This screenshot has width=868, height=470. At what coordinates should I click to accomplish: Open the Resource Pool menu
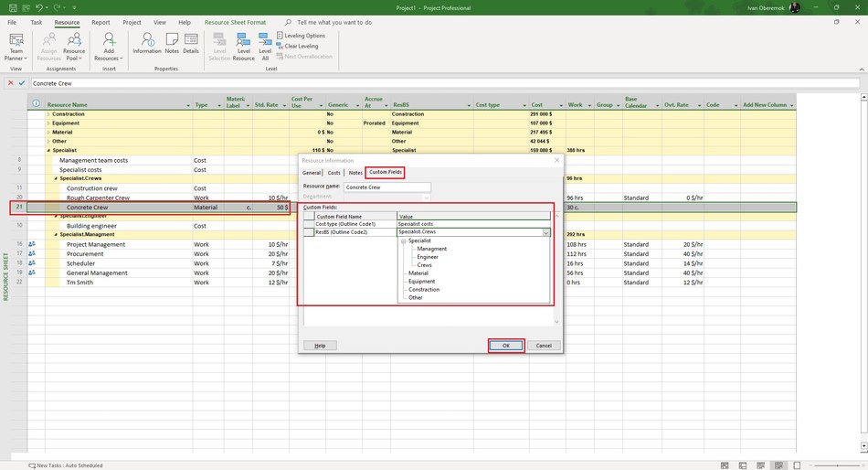pyautogui.click(x=74, y=47)
